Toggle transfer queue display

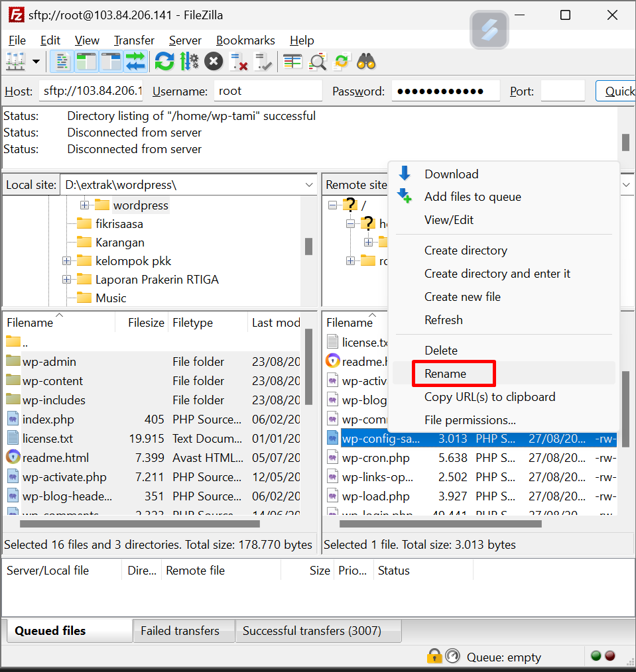pyautogui.click(x=135, y=62)
